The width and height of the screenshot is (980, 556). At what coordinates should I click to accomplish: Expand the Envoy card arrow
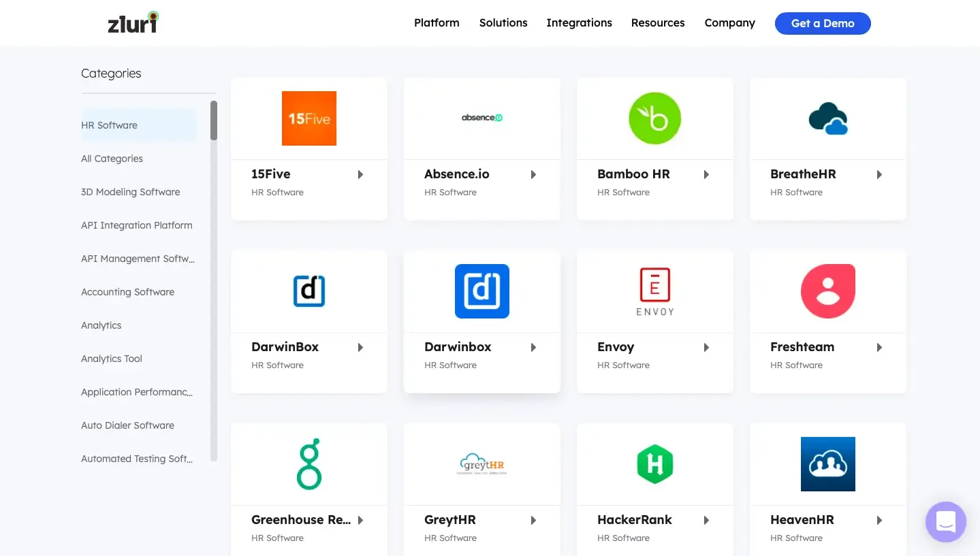pyautogui.click(x=707, y=348)
